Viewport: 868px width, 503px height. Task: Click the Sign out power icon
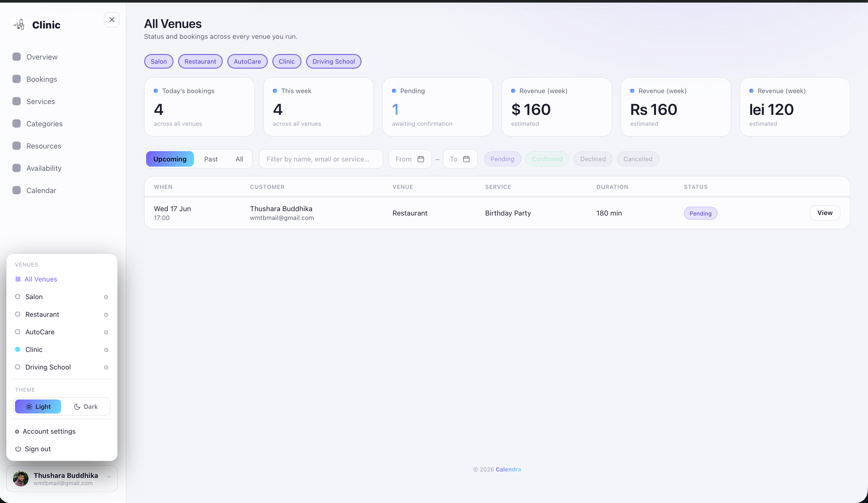18,449
